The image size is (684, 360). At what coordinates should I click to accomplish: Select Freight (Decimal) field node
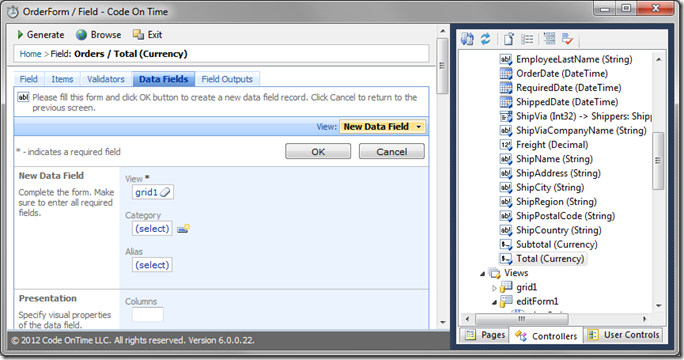coord(552,144)
